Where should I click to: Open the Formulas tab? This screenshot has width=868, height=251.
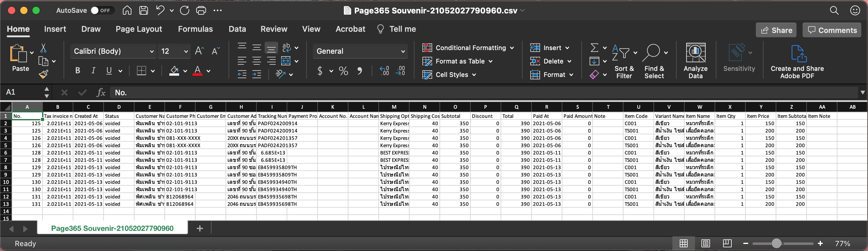195,29
